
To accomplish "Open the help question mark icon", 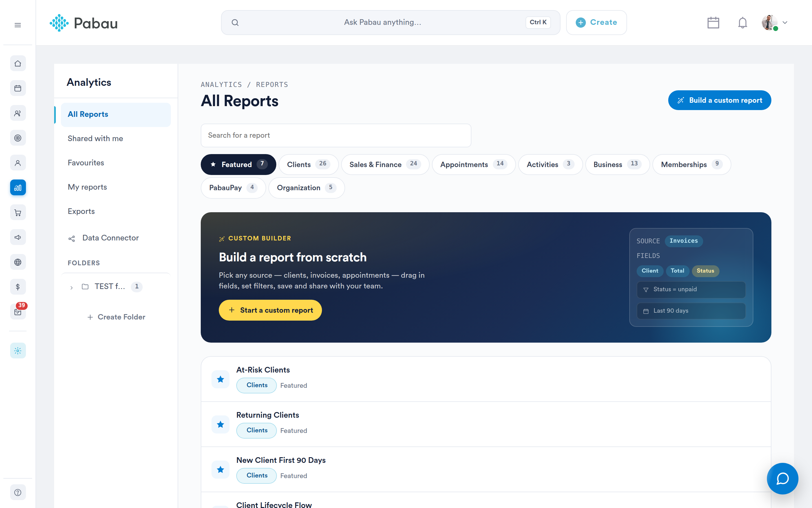I will (x=18, y=492).
